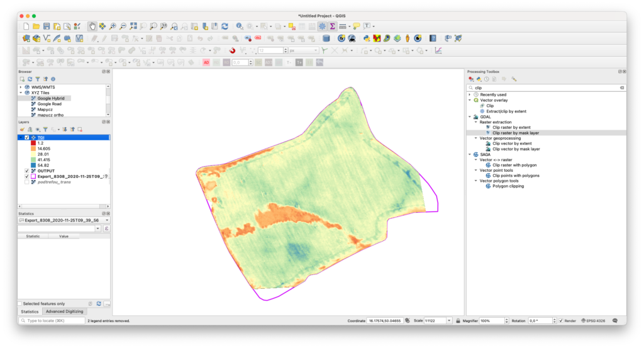The width and height of the screenshot is (644, 348).
Task: Select Clip raster by mask layer
Action: click(x=515, y=133)
